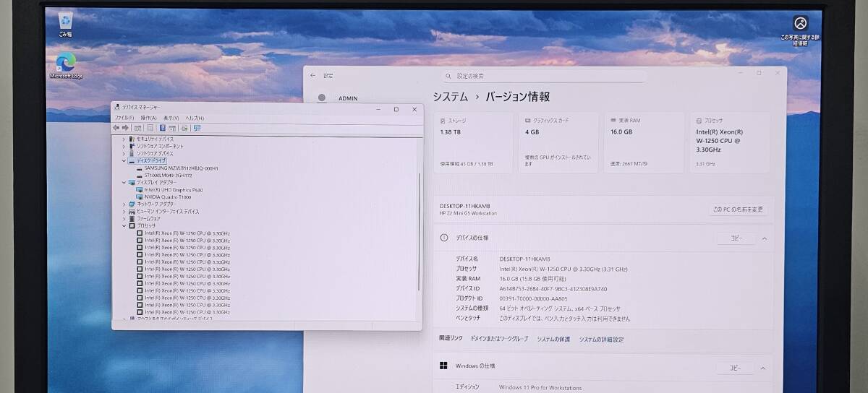
Task: Click the Forward arrow in Device Manager toolbar
Action: (125, 128)
